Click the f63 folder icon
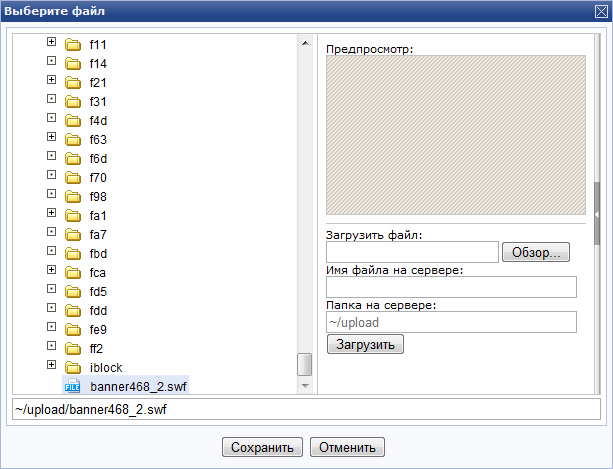The image size is (613, 469). (x=73, y=140)
